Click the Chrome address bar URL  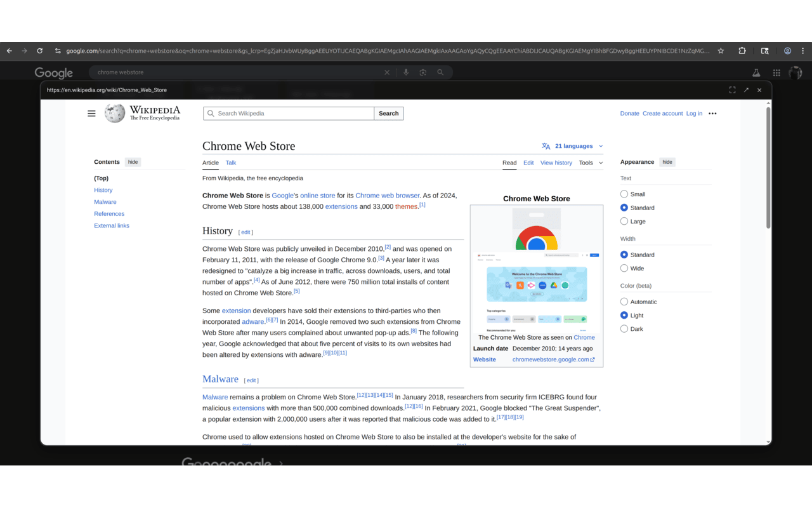388,51
